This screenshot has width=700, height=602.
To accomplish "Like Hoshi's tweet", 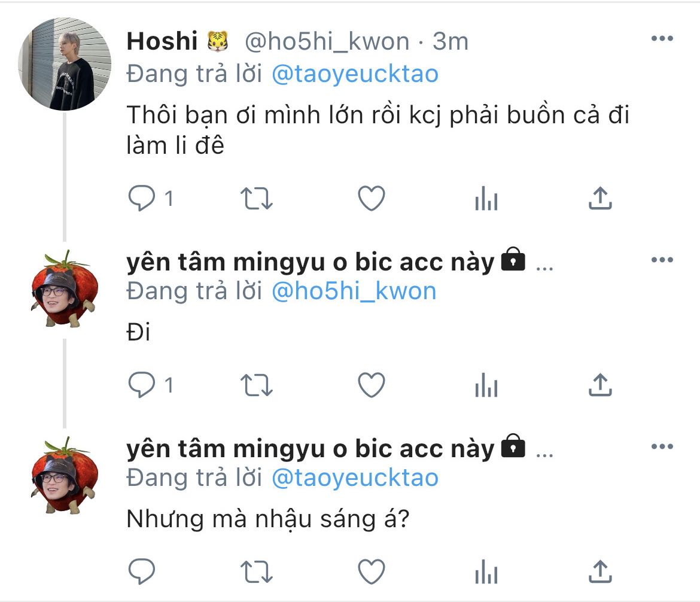I will [371, 199].
